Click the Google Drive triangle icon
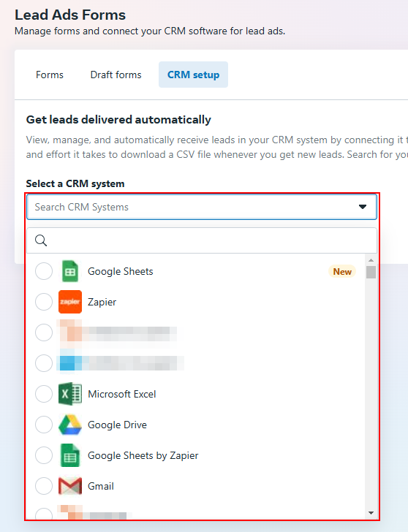Viewport: 408px width, 532px height. coord(70,425)
